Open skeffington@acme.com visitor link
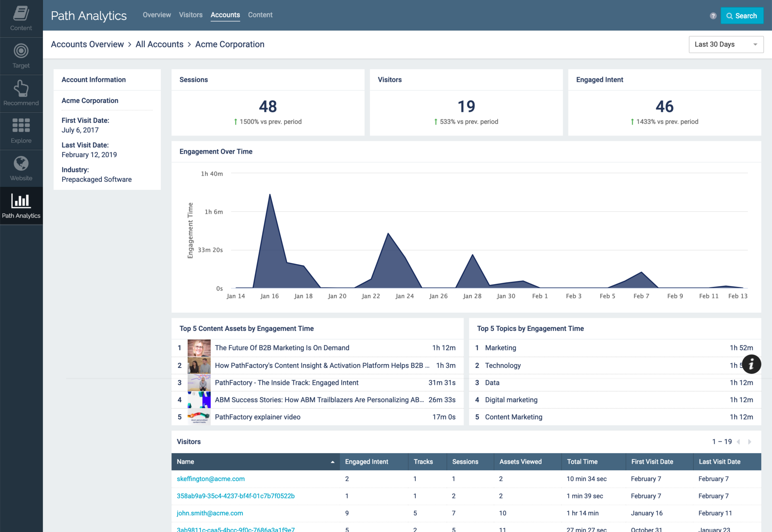This screenshot has width=772, height=532. 211,479
